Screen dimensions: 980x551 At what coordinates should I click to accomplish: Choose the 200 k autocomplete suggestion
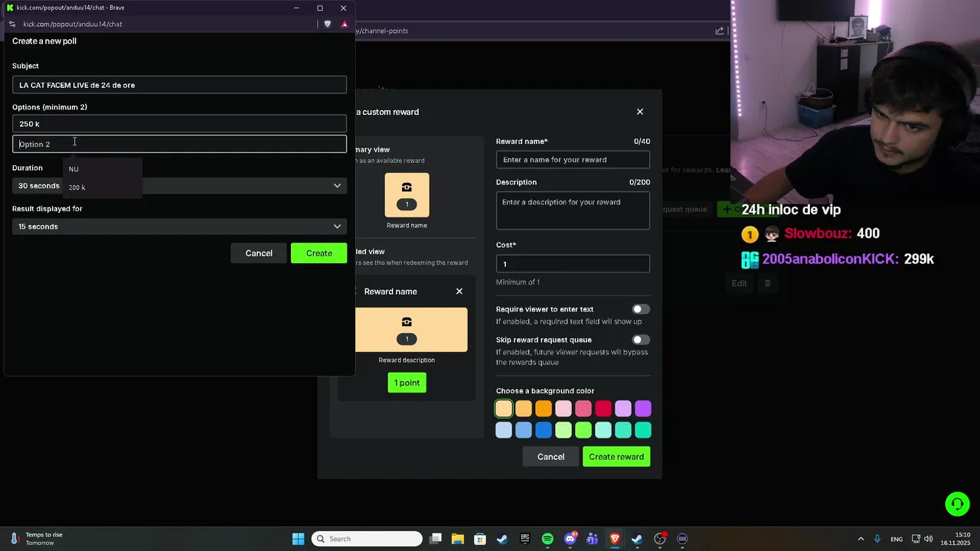[103, 187]
